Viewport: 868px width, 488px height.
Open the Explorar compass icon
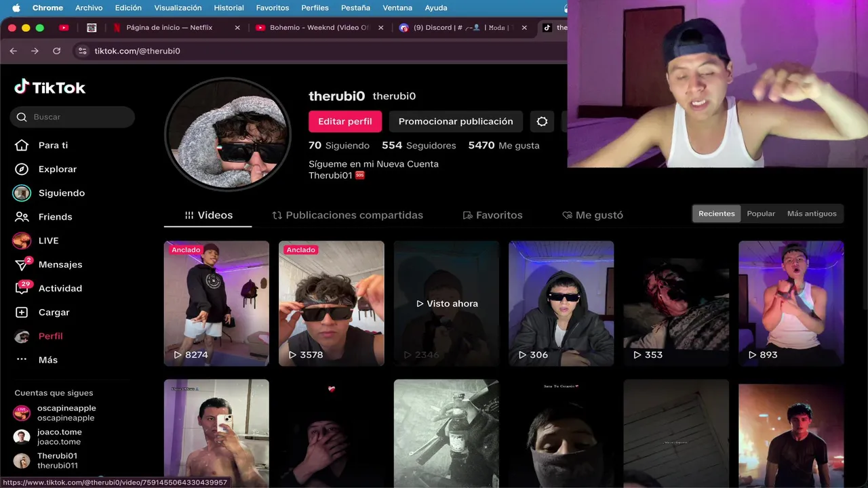click(x=22, y=169)
